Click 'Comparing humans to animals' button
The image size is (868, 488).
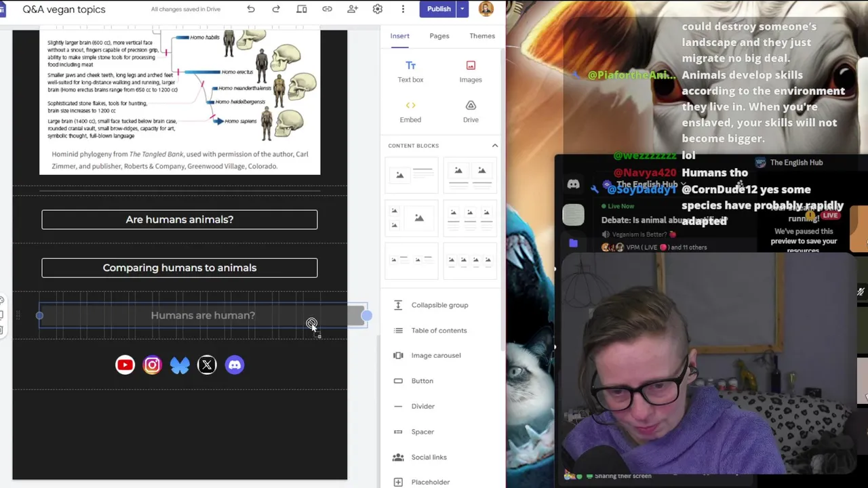pos(180,268)
